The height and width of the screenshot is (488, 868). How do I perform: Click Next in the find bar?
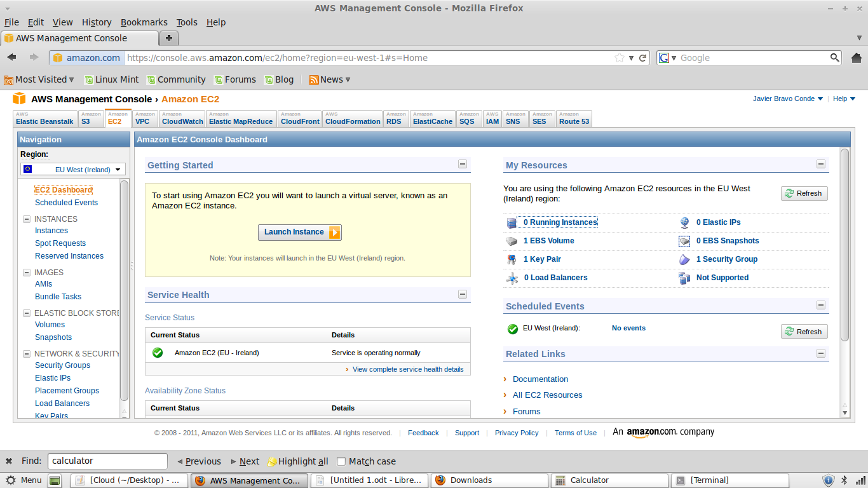(x=245, y=461)
